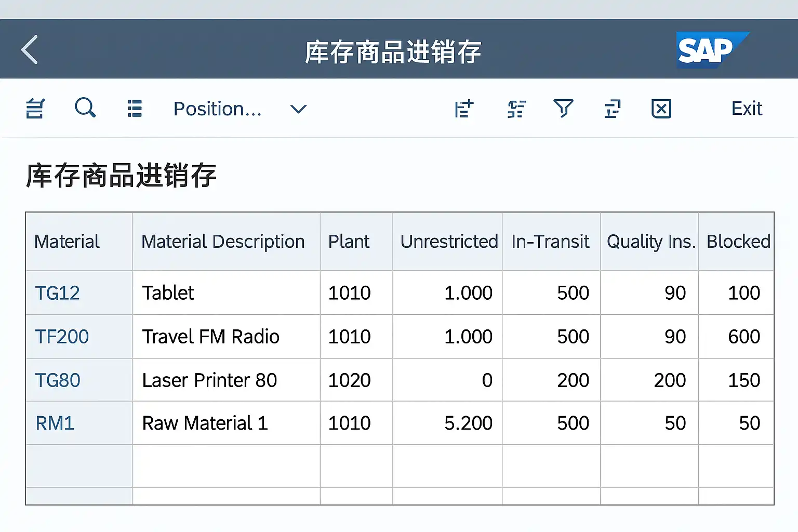The height and width of the screenshot is (532, 798).
Task: Click the add-row icon with plus sign
Action: point(464,109)
